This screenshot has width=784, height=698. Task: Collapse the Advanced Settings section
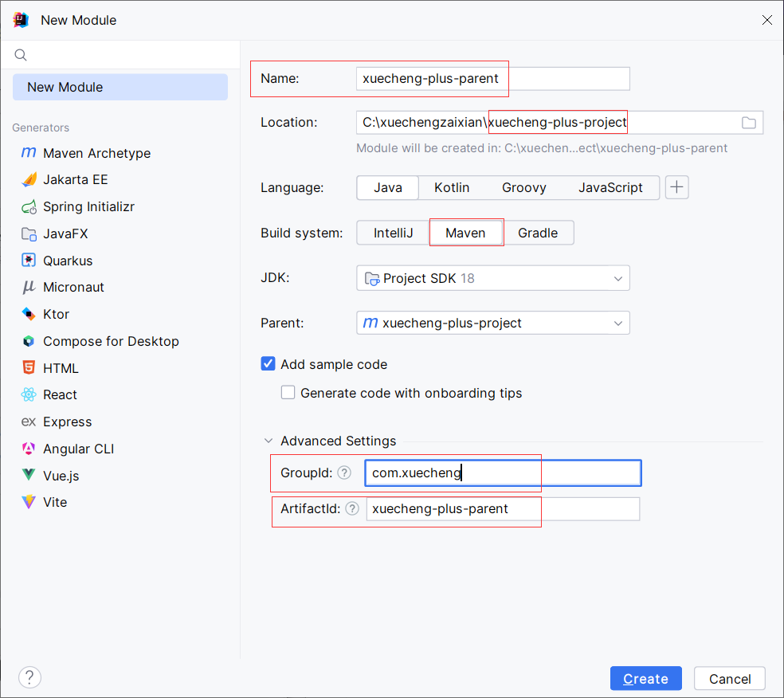coord(269,441)
